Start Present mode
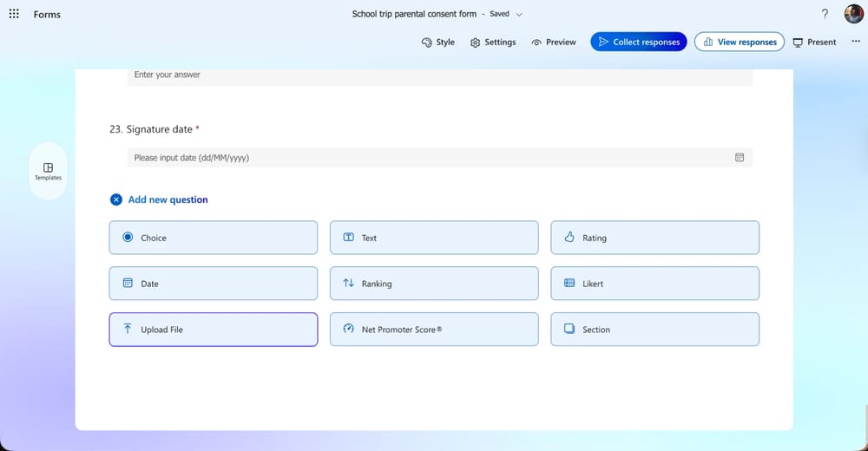The width and height of the screenshot is (868, 451). (x=814, y=42)
